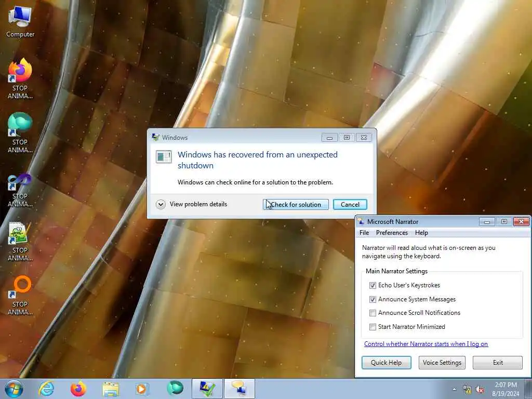Screen dimensions: 532x399
Task: Open Narrator Voice Settings
Action: pos(442,362)
